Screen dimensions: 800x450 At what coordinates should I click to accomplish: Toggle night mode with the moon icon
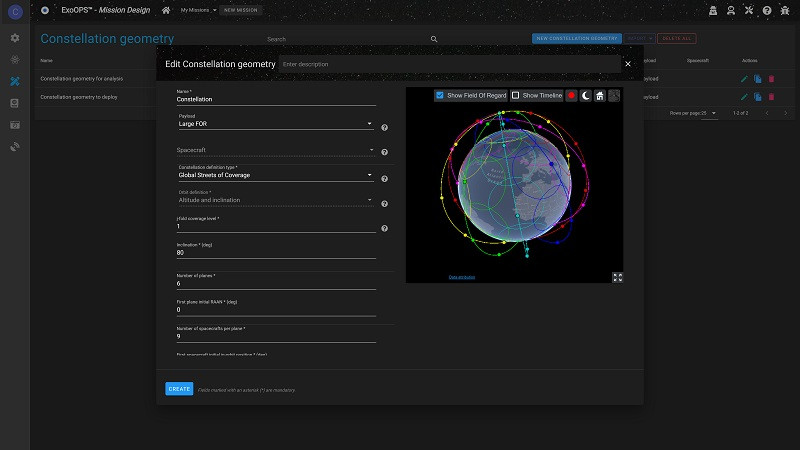(585, 96)
